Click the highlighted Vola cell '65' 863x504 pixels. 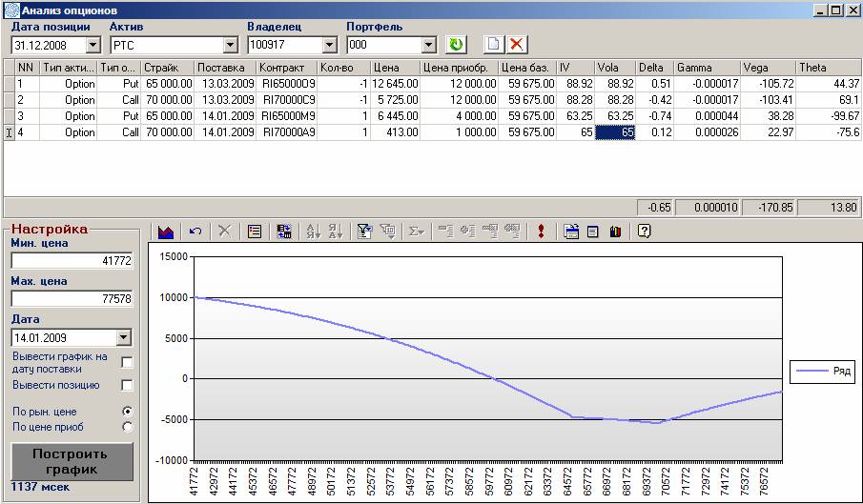[x=615, y=132]
